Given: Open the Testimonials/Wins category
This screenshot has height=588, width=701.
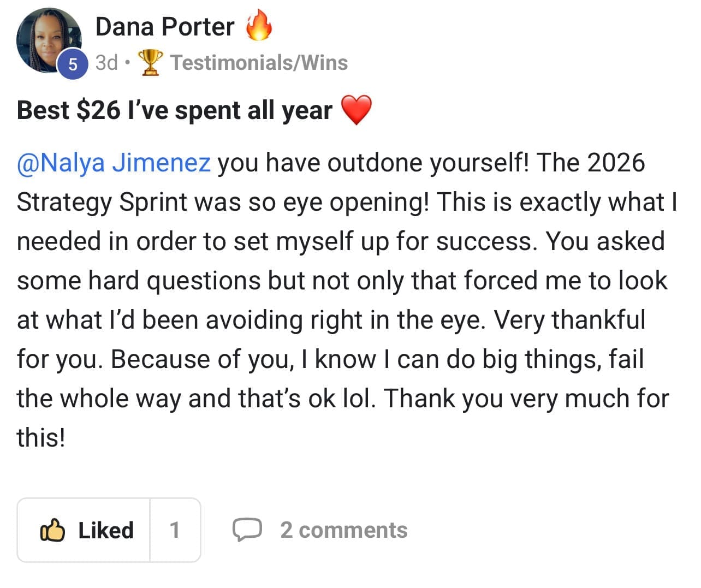Looking at the screenshot, I should pos(259,62).
